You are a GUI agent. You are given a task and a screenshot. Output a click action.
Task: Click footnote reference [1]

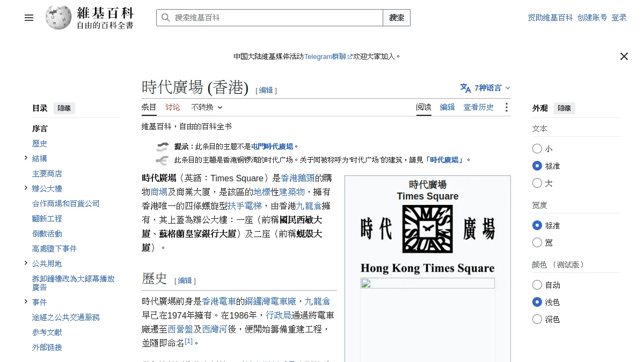click(x=188, y=341)
